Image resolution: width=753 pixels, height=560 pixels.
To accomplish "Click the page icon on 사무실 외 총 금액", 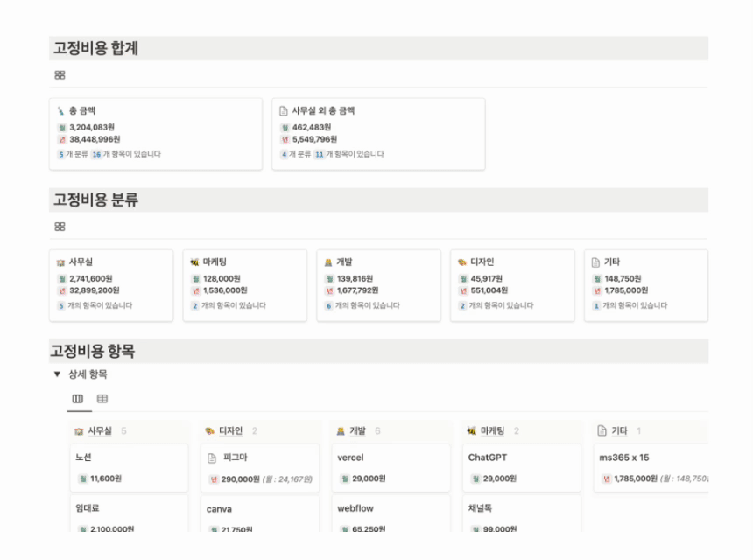I will click(x=283, y=111).
